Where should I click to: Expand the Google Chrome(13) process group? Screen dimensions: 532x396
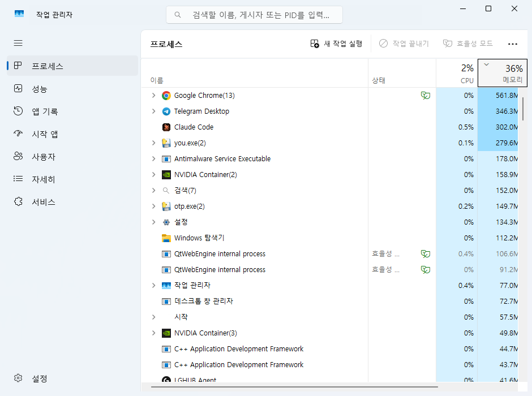(x=154, y=96)
